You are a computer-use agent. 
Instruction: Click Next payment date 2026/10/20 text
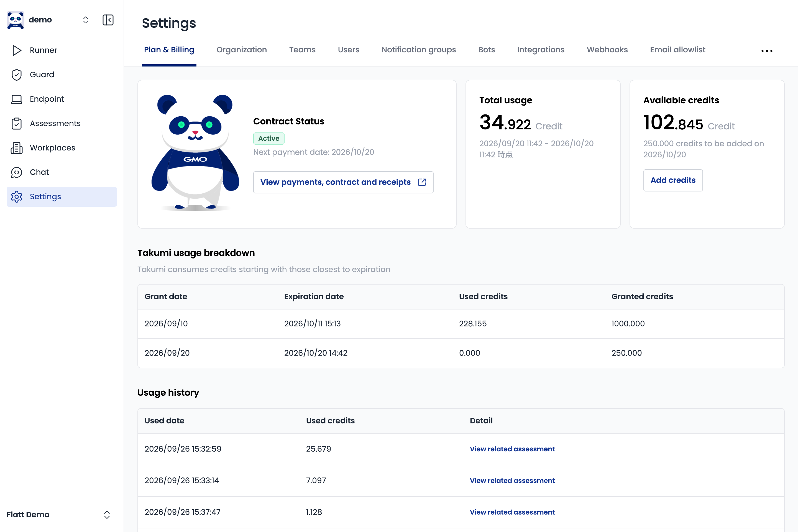[x=314, y=152]
